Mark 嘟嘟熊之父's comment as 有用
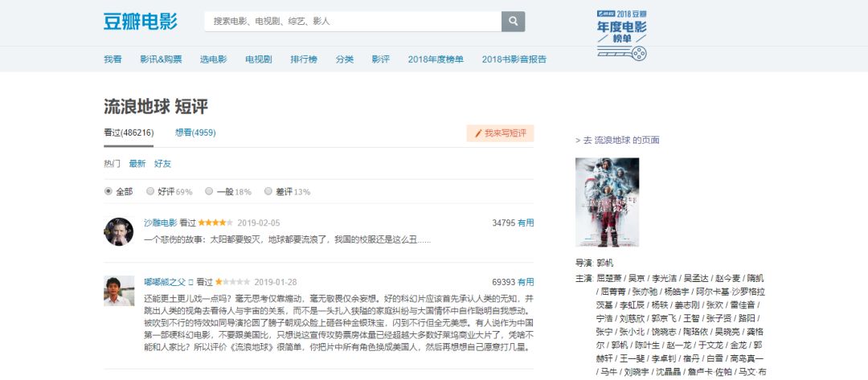Viewport: 868px width, 380px height. click(526, 282)
